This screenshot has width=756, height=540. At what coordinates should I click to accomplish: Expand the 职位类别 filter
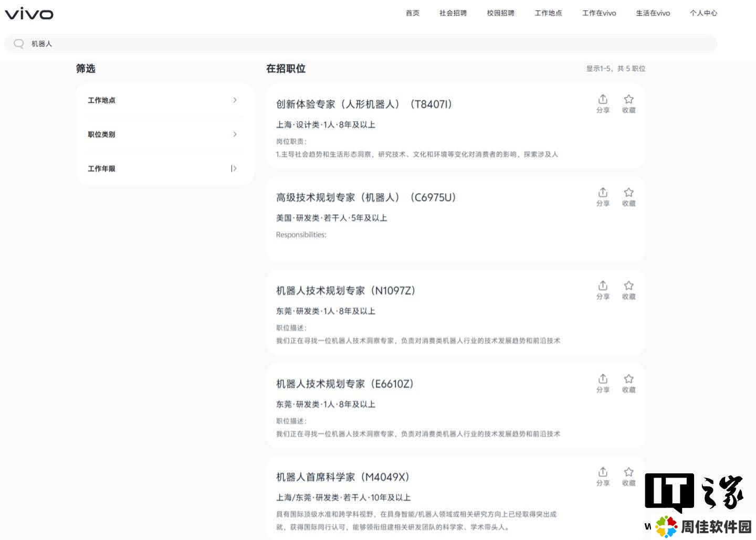click(164, 134)
